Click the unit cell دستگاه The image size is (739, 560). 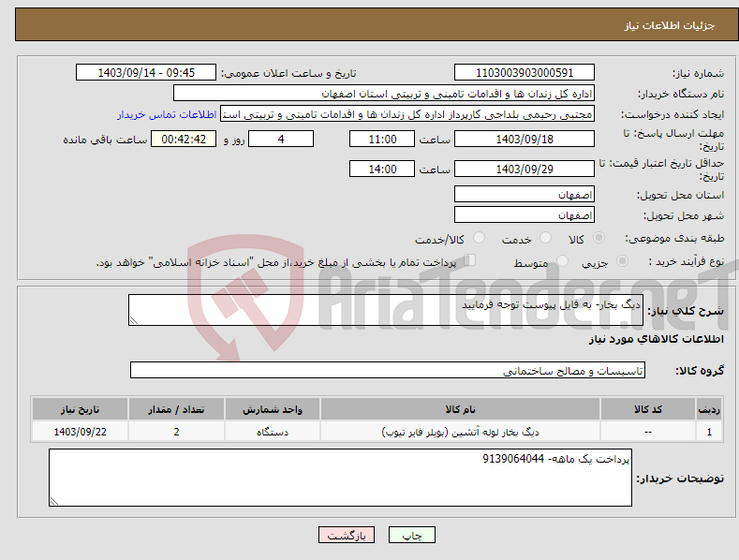pos(273,432)
